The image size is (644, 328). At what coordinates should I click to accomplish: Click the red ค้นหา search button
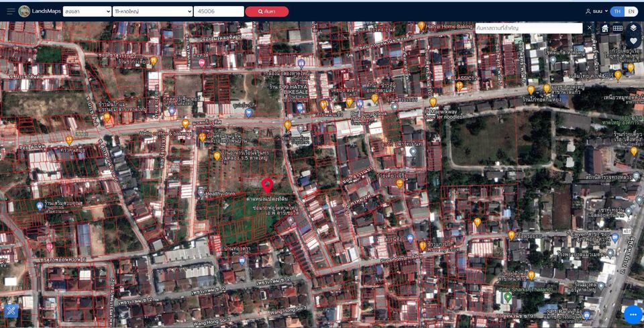click(267, 11)
